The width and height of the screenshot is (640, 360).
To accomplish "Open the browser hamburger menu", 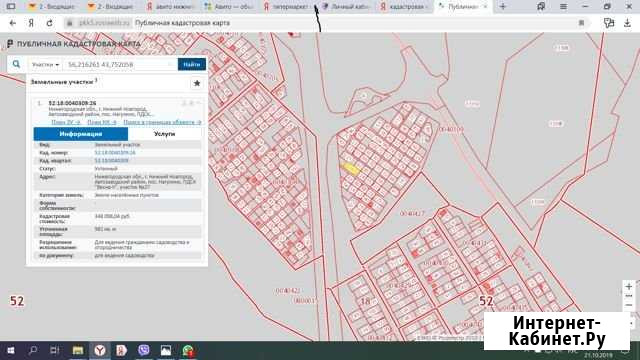I will (563, 7).
